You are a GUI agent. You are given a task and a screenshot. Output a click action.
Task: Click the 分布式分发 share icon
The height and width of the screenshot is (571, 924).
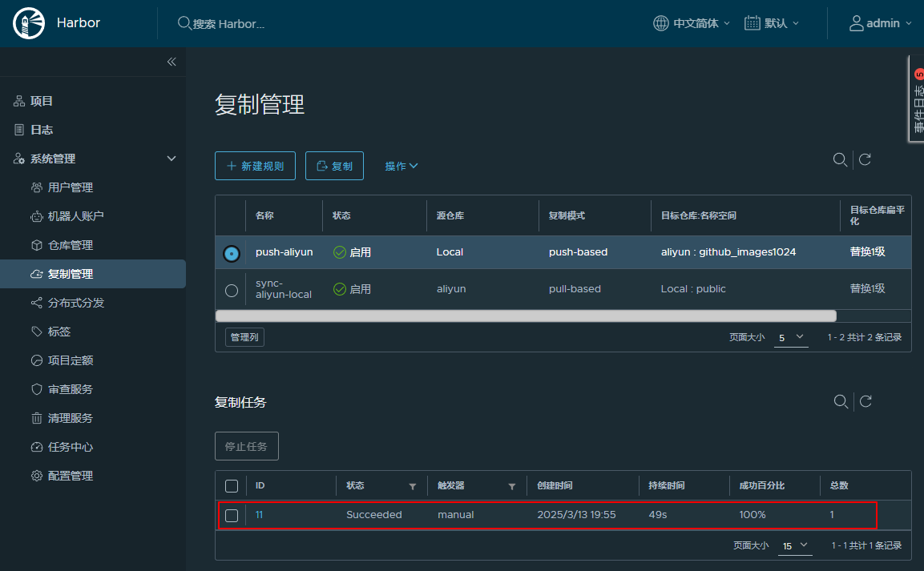37,304
